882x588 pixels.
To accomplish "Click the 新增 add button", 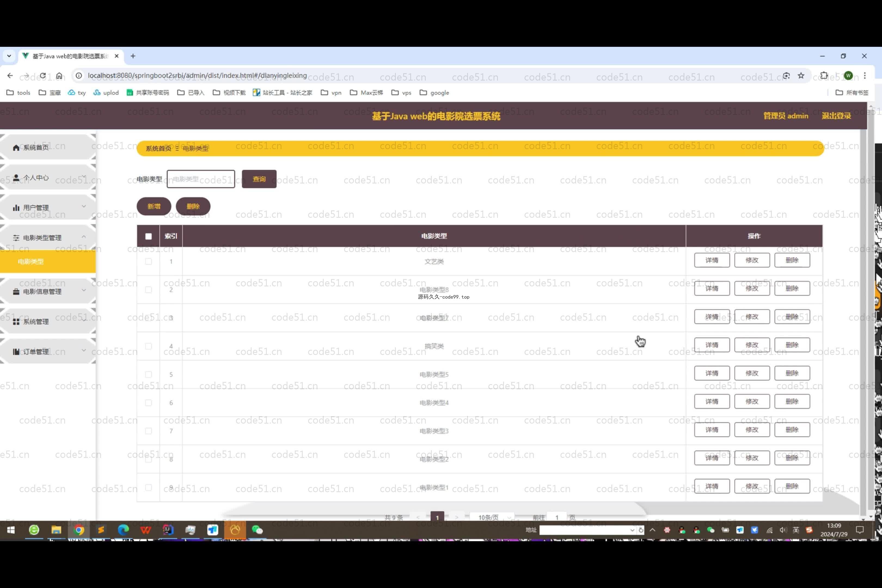I will coord(154,206).
